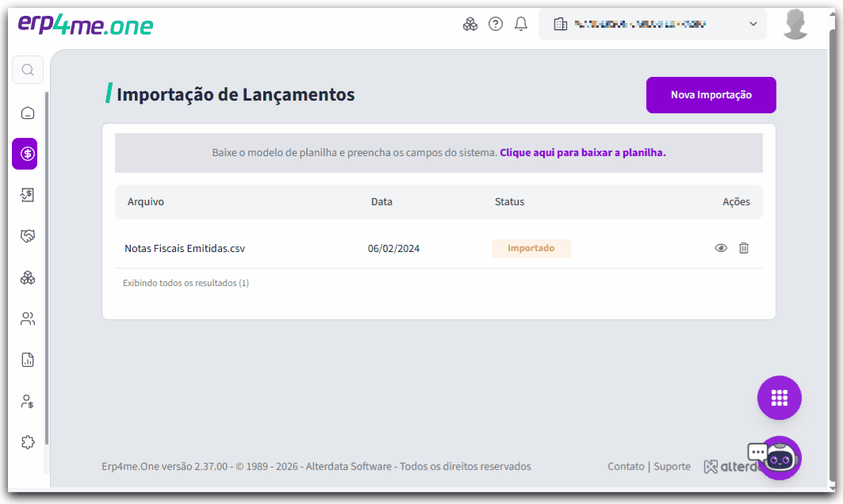The width and height of the screenshot is (843, 504).
Task: Click the download spreadsheet template link
Action: tap(583, 153)
